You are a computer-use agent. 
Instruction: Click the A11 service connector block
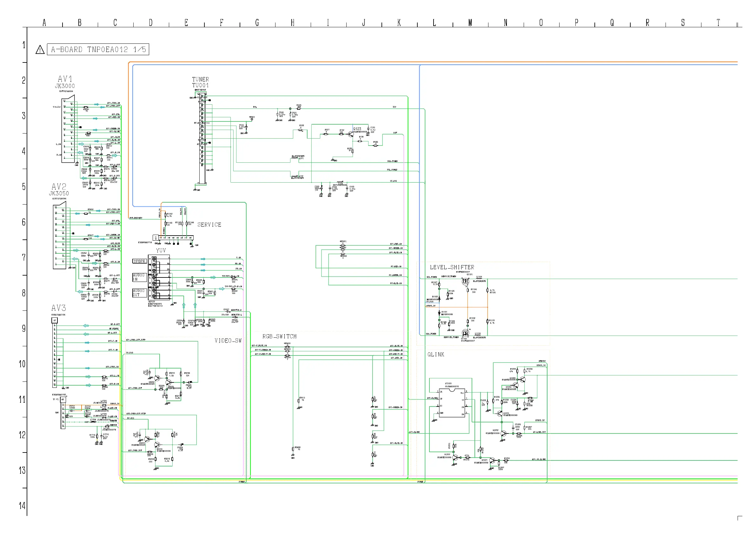click(x=173, y=238)
